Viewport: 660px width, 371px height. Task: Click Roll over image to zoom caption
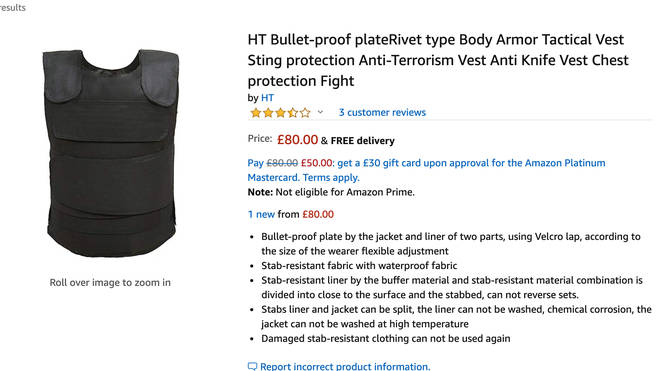coord(110,283)
